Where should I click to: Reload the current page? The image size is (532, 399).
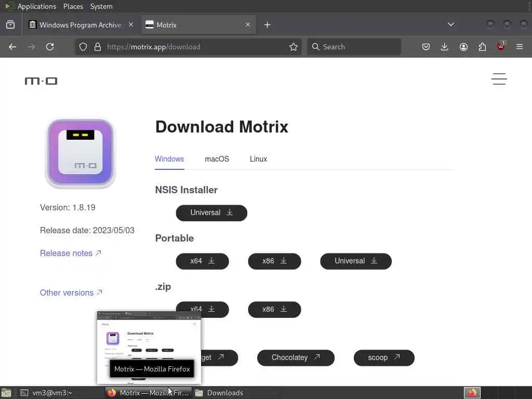(x=50, y=47)
